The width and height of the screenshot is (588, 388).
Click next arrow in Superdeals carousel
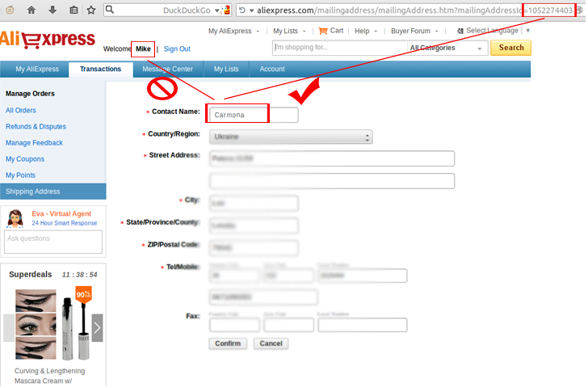point(97,328)
